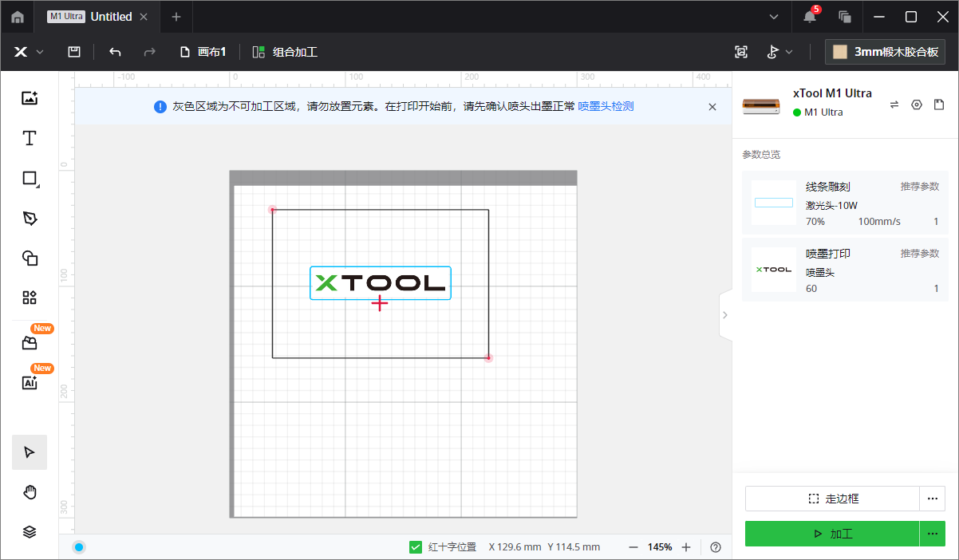
Task: Open the multi-window icon
Action: click(845, 17)
